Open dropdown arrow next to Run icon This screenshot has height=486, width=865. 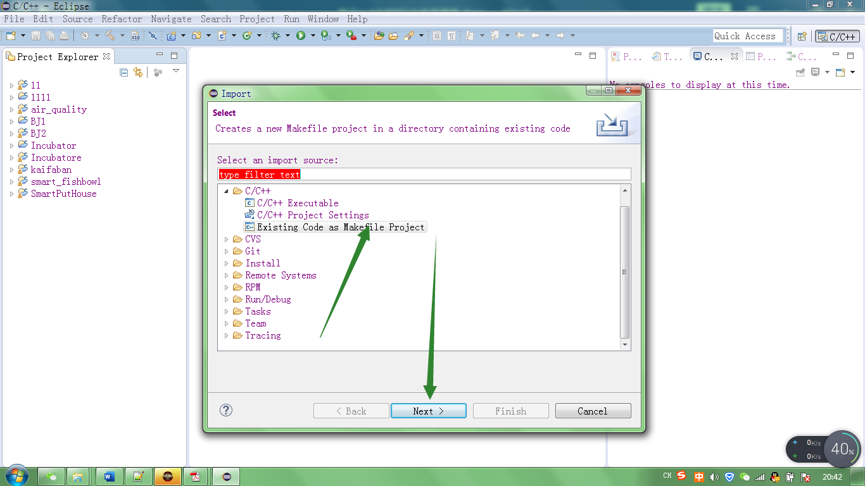[x=313, y=36]
